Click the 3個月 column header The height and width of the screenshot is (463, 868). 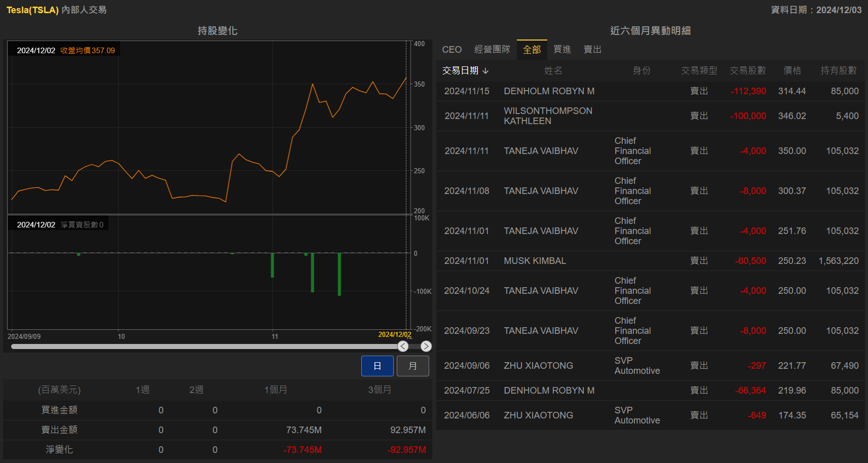tap(380, 390)
